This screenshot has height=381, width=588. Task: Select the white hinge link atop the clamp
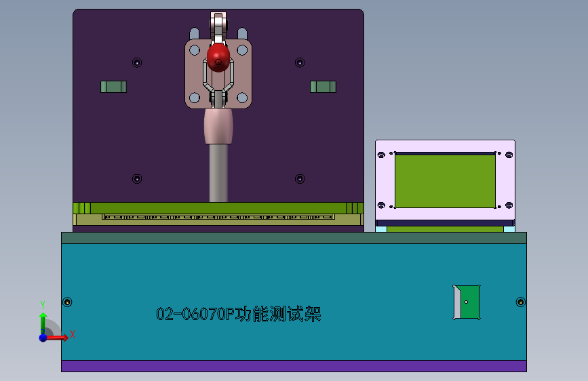click(x=218, y=27)
